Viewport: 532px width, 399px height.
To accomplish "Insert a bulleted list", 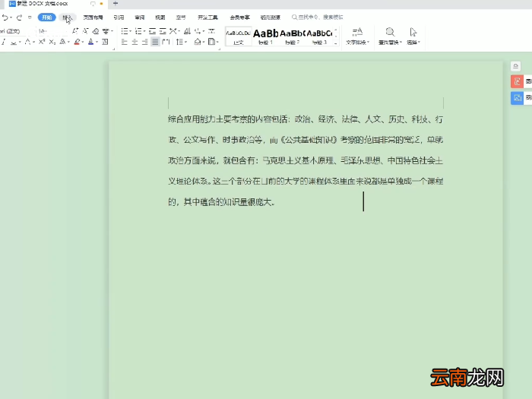I will pos(126,31).
